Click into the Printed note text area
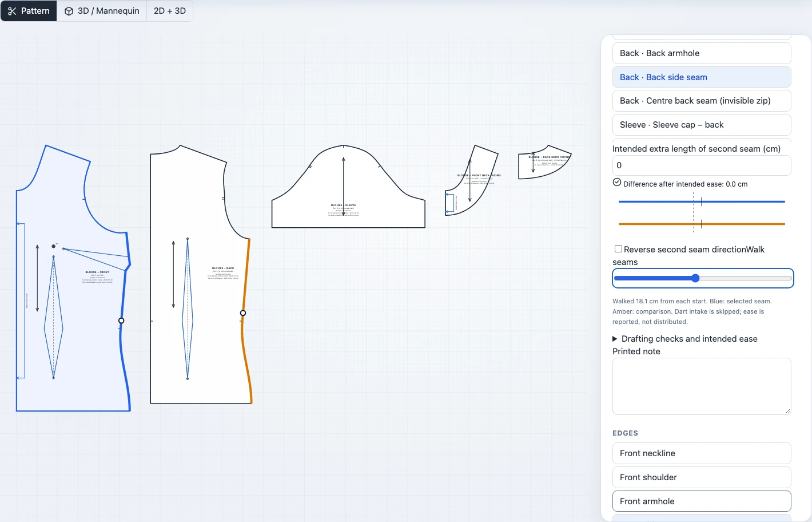Image resolution: width=812 pixels, height=522 pixels. click(702, 386)
